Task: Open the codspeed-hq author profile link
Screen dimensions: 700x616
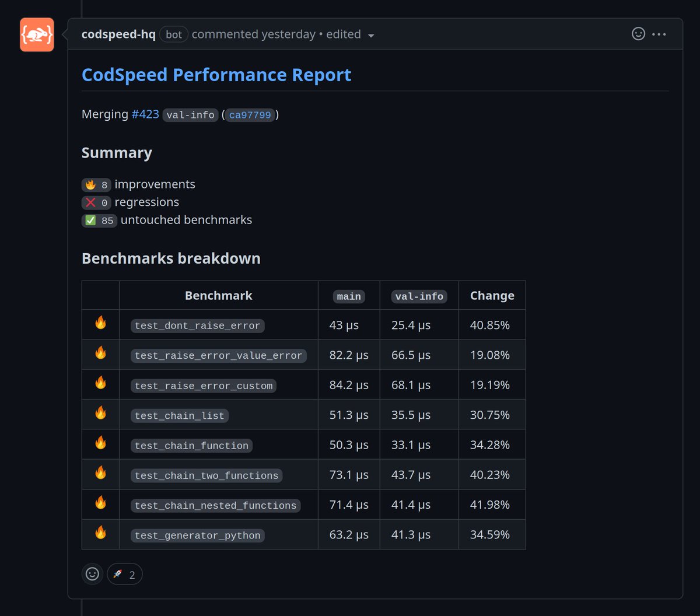Action: (118, 34)
